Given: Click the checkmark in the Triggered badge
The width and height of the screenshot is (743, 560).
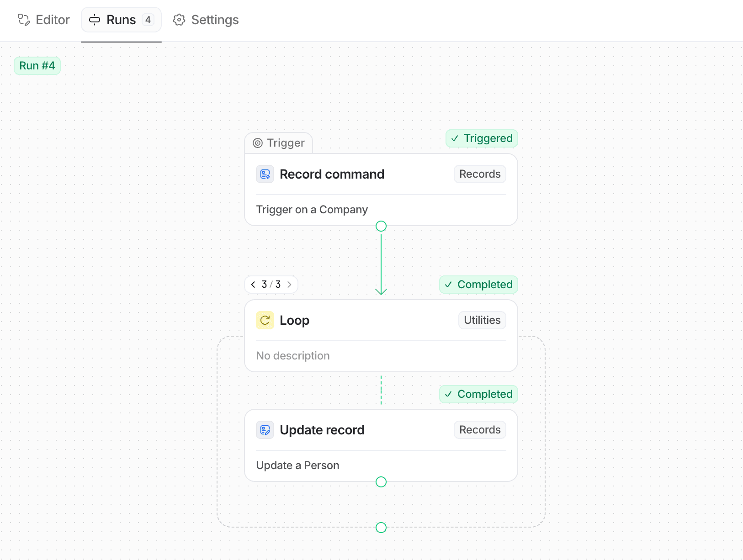Looking at the screenshot, I should (x=455, y=138).
